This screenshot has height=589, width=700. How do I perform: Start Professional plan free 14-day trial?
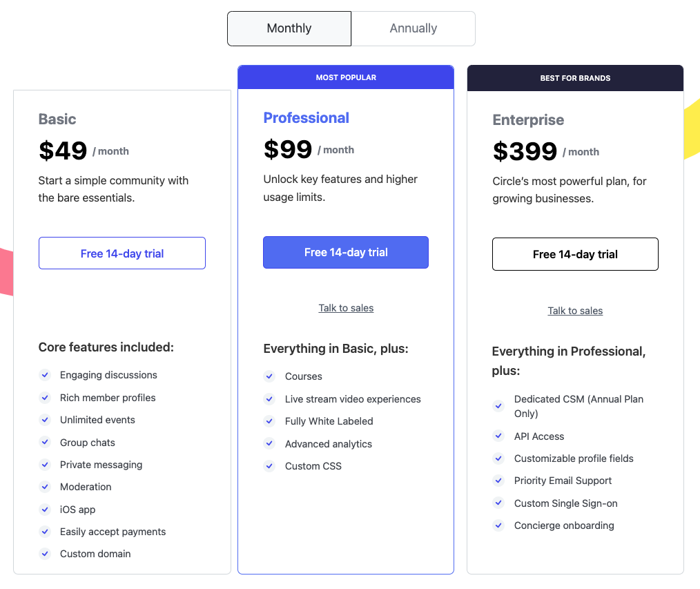click(x=346, y=252)
